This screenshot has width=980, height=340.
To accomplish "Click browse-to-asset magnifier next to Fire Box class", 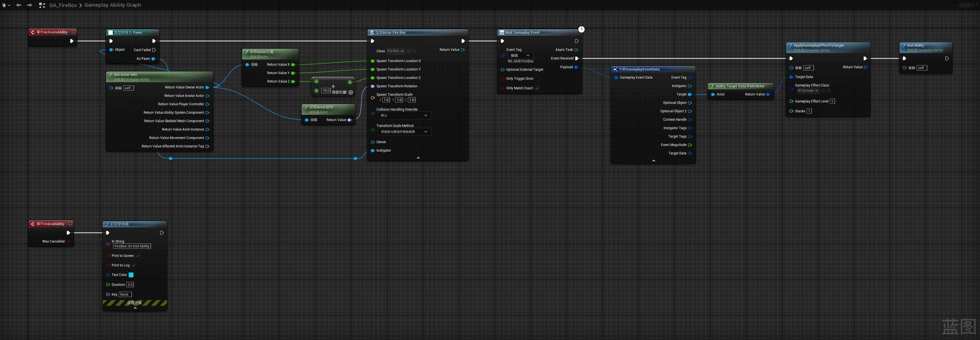I will click(414, 51).
